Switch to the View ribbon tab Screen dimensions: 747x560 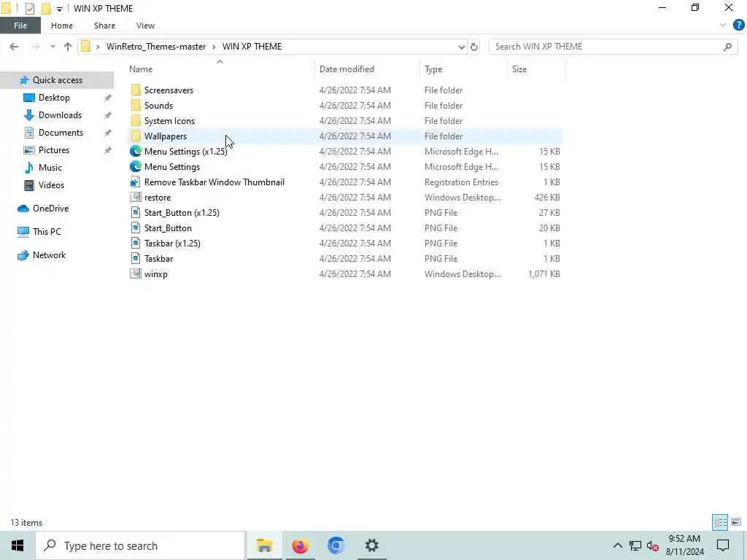(x=145, y=26)
